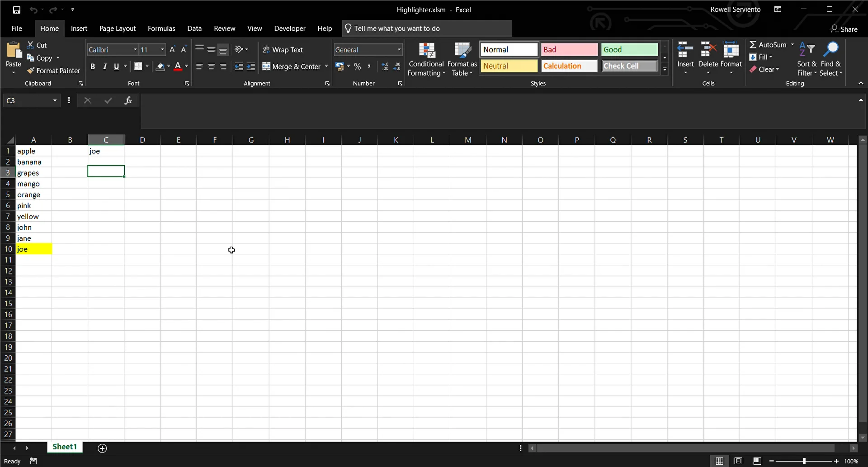Activate the Format Painter brush
Screen dimensions: 868x467
point(53,71)
